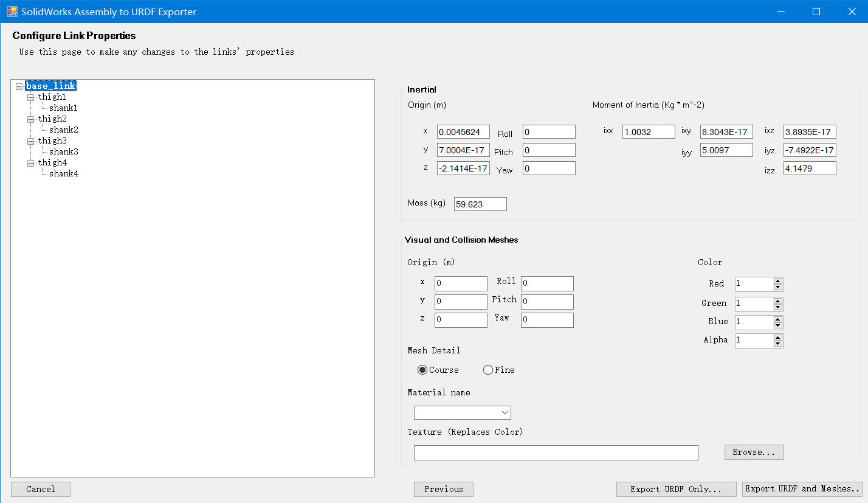Click Export URDF and Meshes button
Image resolution: width=868 pixels, height=503 pixels.
pos(802,489)
